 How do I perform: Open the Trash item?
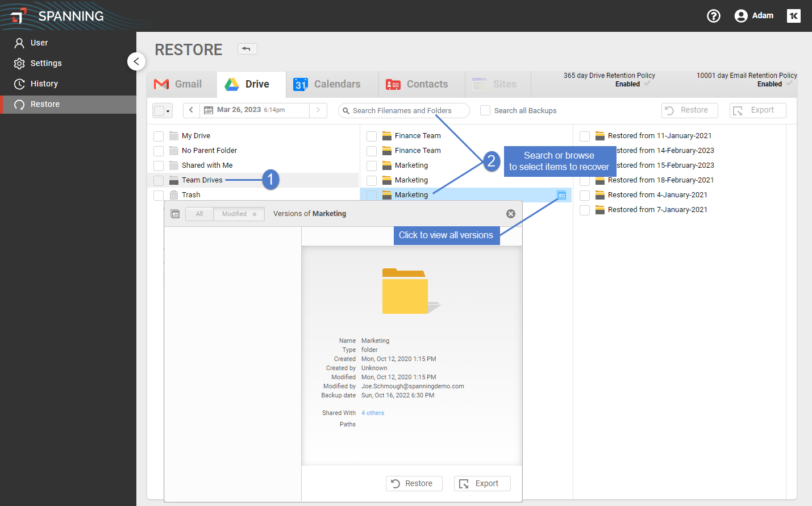(191, 195)
